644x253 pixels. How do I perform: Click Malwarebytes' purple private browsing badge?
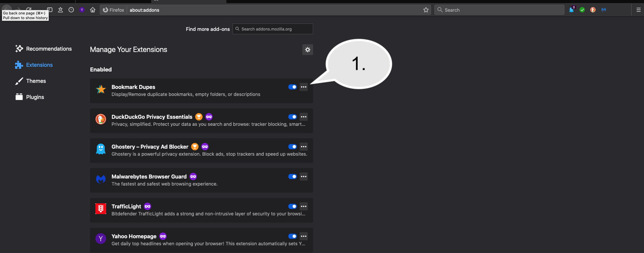(193, 176)
